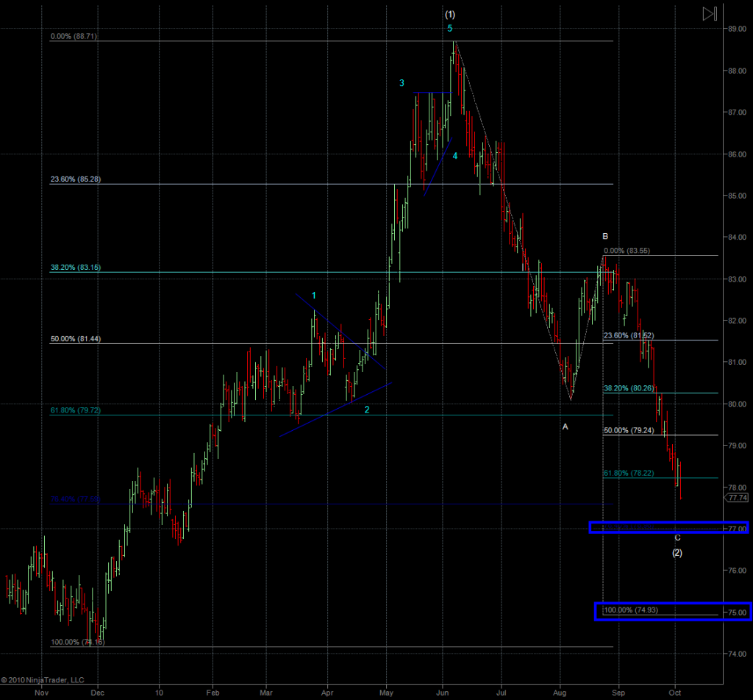Pick the 50.00% (81.44) retracement label
This screenshot has width=753, height=700.
[76, 339]
